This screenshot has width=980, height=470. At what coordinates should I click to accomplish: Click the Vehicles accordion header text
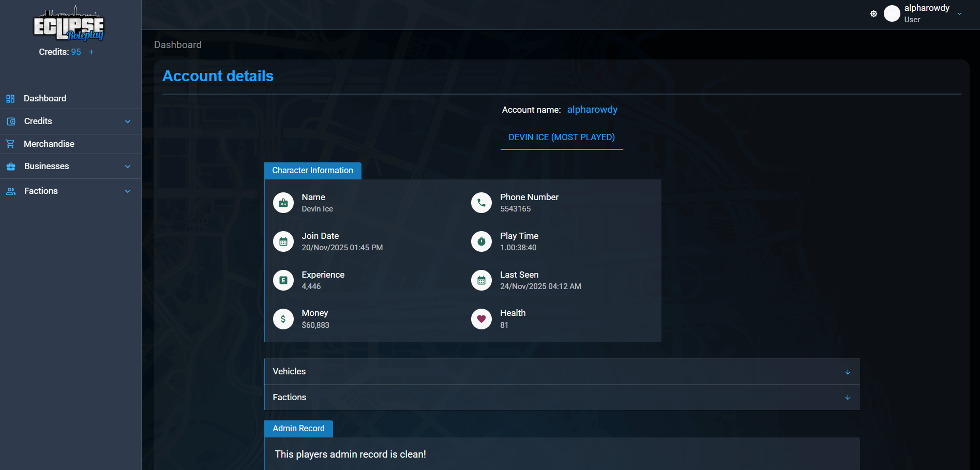289,372
